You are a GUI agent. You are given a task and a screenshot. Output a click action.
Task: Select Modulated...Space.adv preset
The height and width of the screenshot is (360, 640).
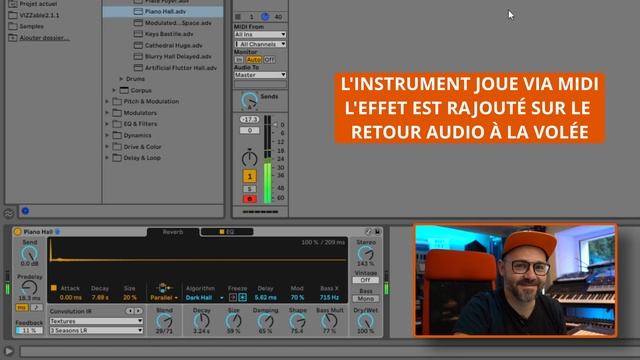click(178, 23)
